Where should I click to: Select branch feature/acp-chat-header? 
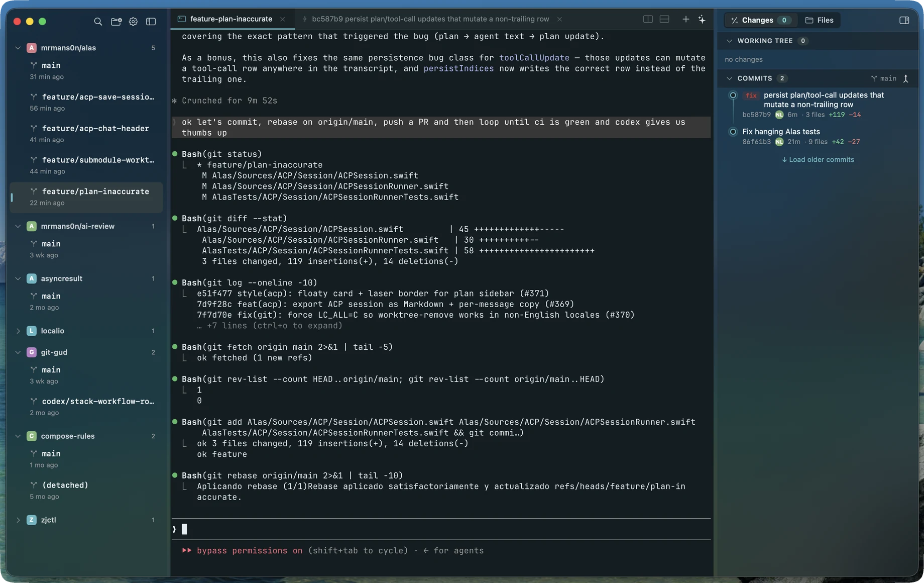coord(86,134)
